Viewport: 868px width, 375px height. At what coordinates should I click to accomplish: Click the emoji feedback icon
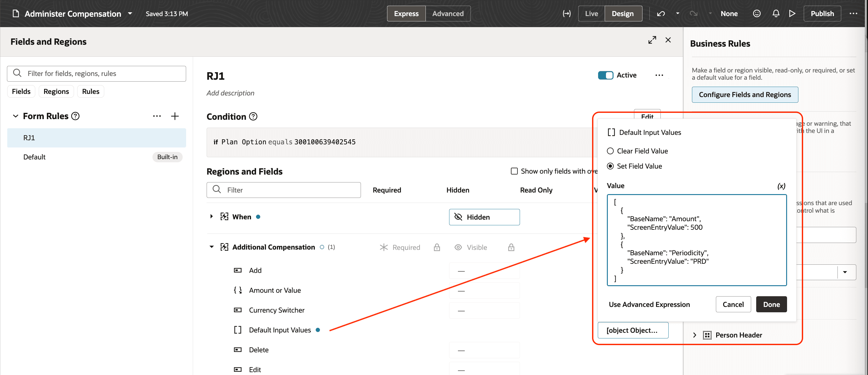(757, 14)
